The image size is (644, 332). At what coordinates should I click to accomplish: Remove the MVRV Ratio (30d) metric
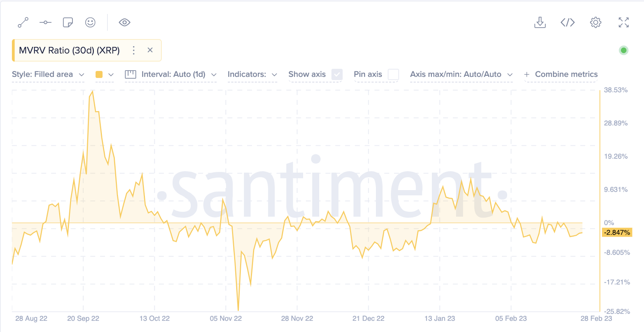point(150,50)
